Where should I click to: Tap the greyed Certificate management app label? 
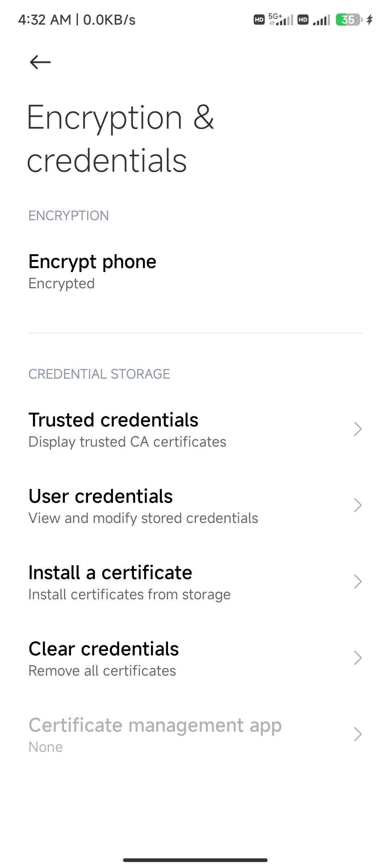pos(155,726)
